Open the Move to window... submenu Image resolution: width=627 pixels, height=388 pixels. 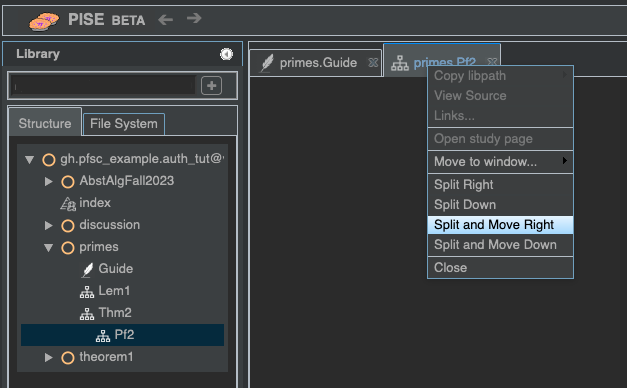500,162
